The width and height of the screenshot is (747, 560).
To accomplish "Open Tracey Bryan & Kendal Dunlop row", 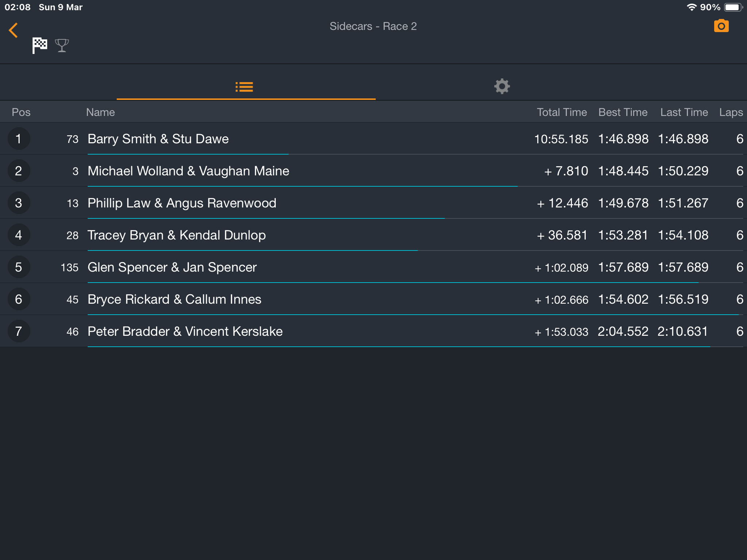I will click(373, 235).
